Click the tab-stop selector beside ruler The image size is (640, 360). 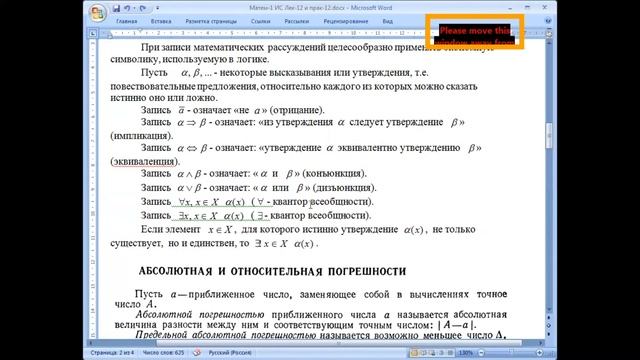tap(93, 33)
